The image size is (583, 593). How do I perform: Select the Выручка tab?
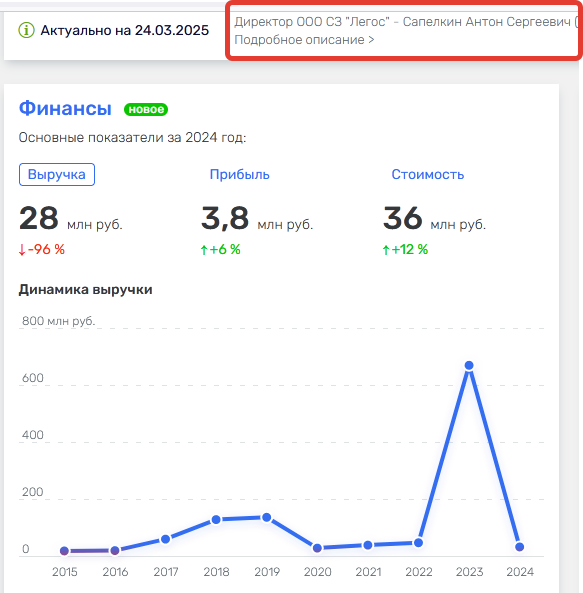click(57, 174)
